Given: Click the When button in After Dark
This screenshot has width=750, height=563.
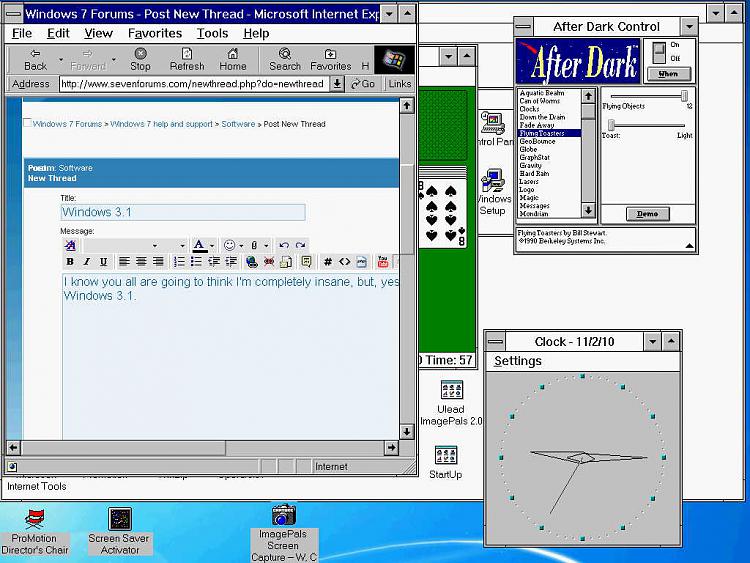Looking at the screenshot, I should tap(668, 74).
